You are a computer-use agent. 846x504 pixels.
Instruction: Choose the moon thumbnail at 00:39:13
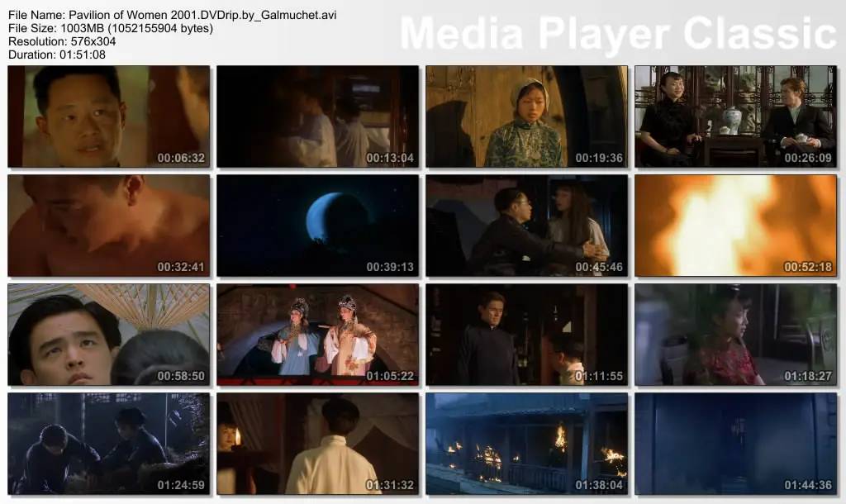click(318, 226)
